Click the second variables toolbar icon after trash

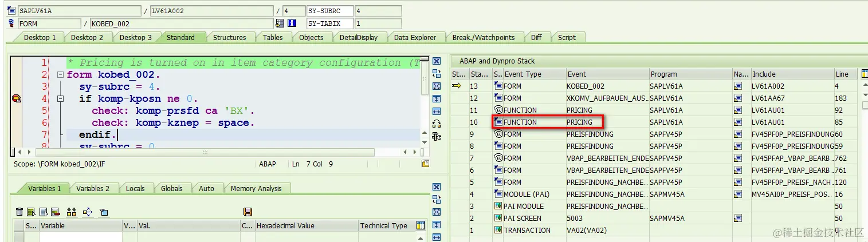(x=31, y=212)
